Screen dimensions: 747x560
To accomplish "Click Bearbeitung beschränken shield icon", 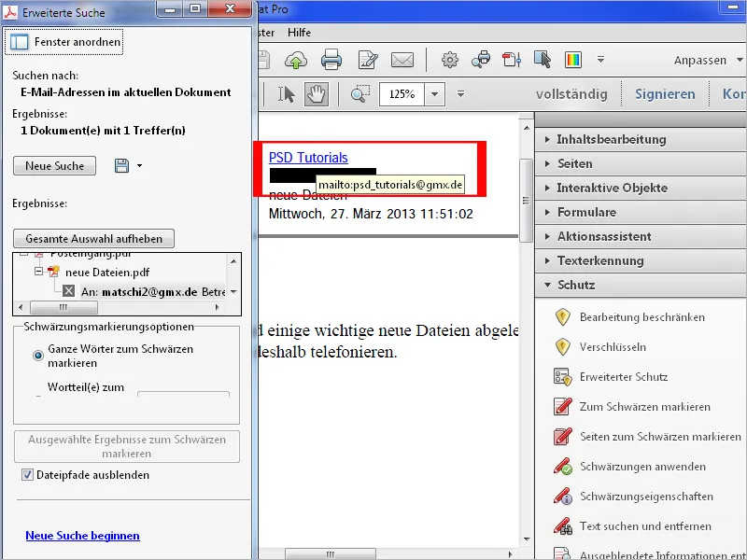I will tap(563, 317).
